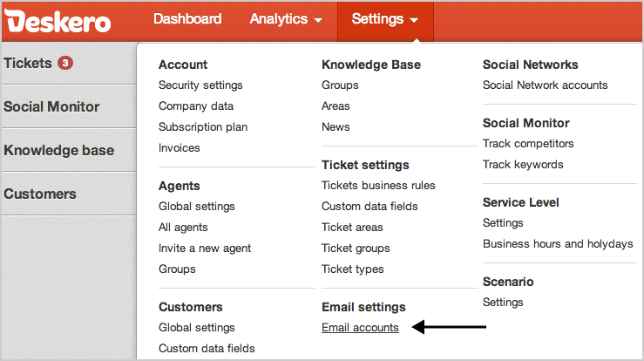Image resolution: width=644 pixels, height=361 pixels.
Task: Choose Business hours and holydays
Action: (558, 244)
